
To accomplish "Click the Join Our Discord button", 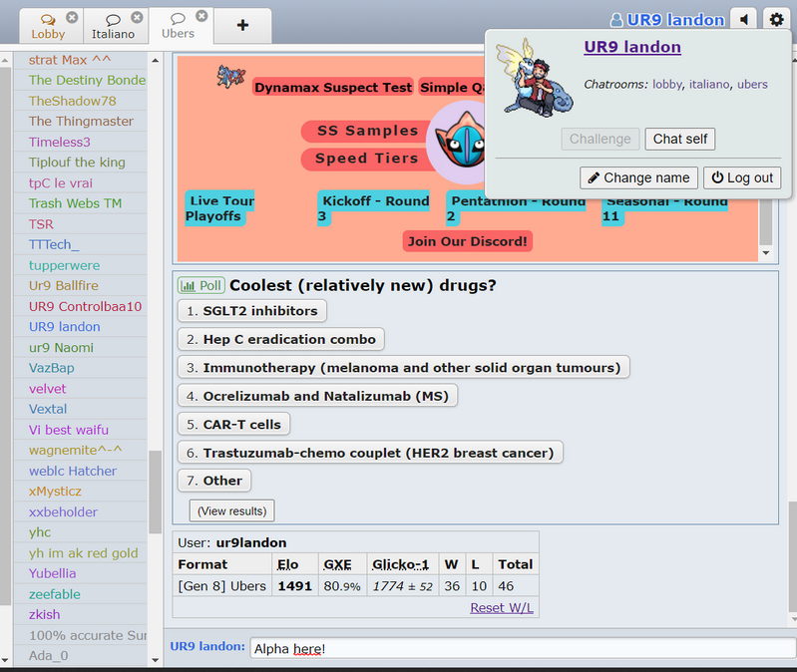I will [468, 241].
